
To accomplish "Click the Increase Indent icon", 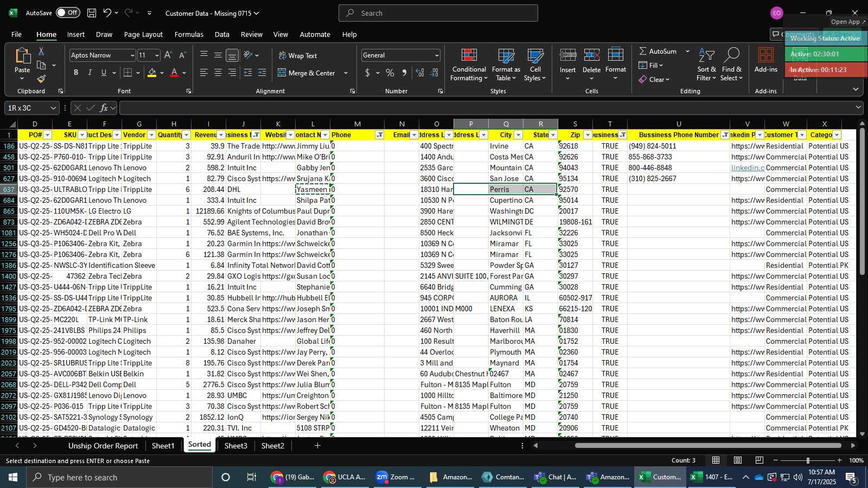I will click(262, 73).
